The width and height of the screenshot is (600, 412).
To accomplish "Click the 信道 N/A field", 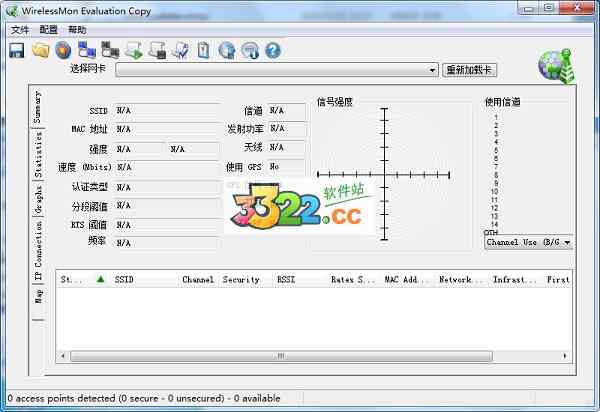I will pyautogui.click(x=287, y=111).
